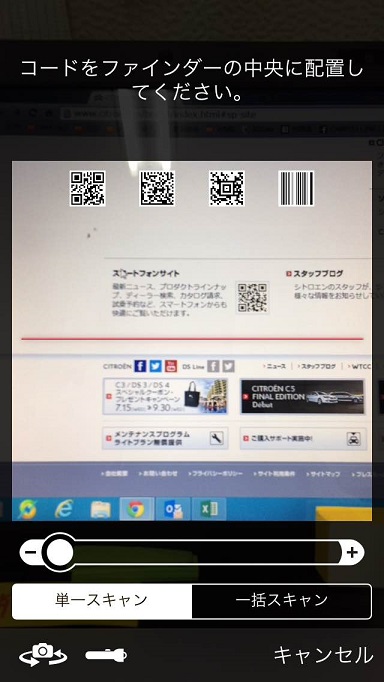Image resolution: width=384 pixels, height=682 pixels.
Task: Select the 一括スキャン mode tab
Action: click(281, 601)
